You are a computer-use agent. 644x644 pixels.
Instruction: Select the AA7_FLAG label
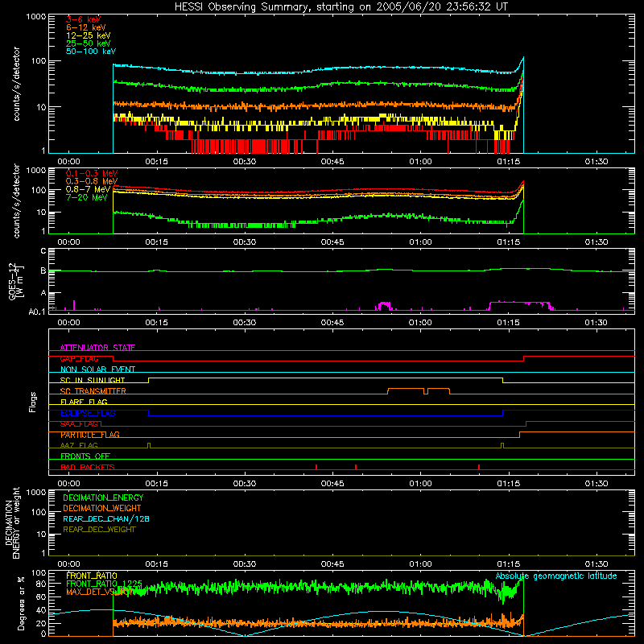[79, 445]
